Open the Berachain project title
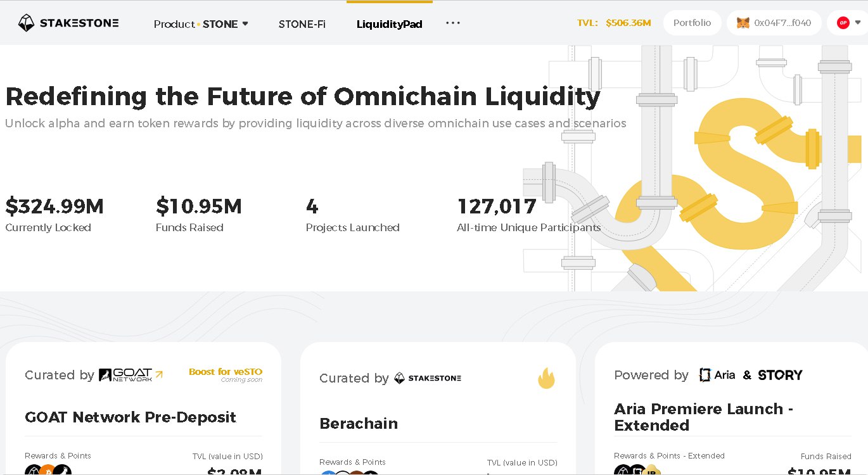Image resolution: width=868 pixels, height=475 pixels. (x=359, y=424)
